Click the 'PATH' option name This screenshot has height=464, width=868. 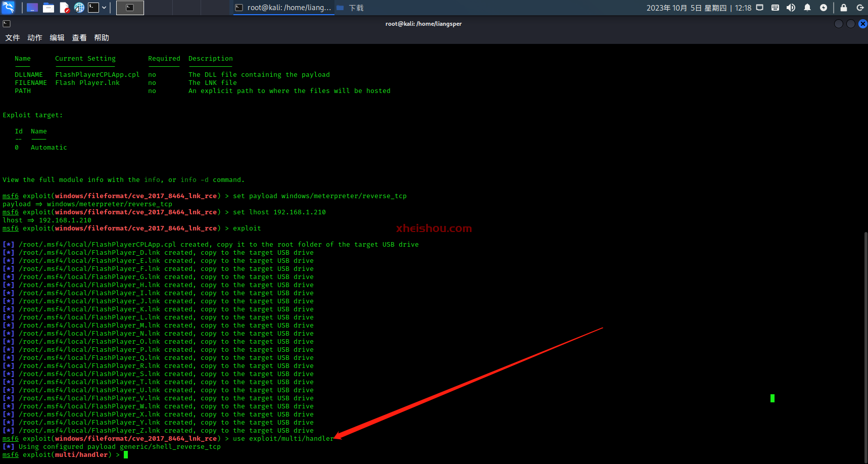click(23, 91)
